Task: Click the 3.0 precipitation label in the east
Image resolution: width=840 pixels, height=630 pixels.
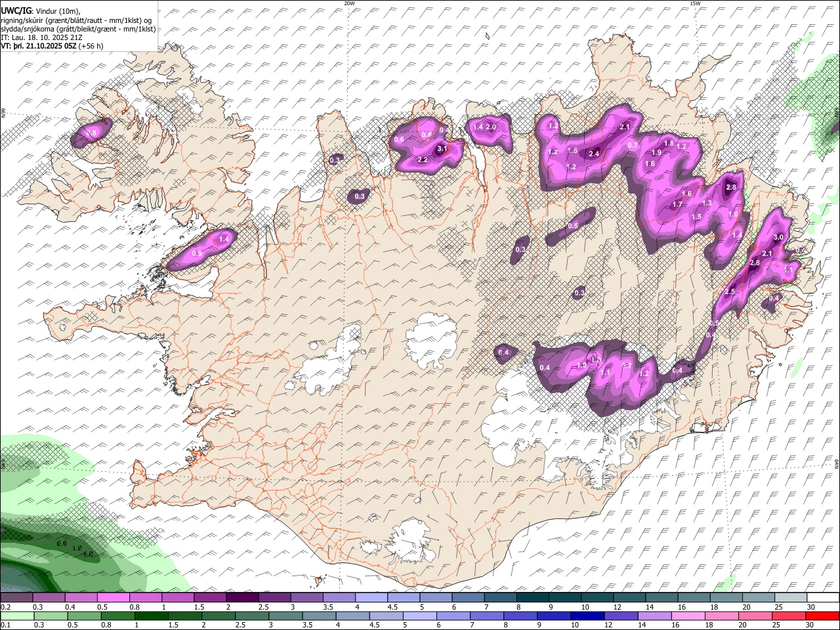Action: coord(779,237)
